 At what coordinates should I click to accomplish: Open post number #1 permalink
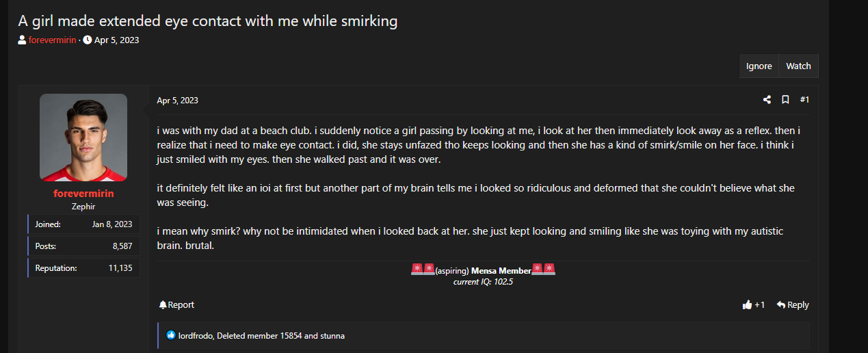[x=804, y=100]
